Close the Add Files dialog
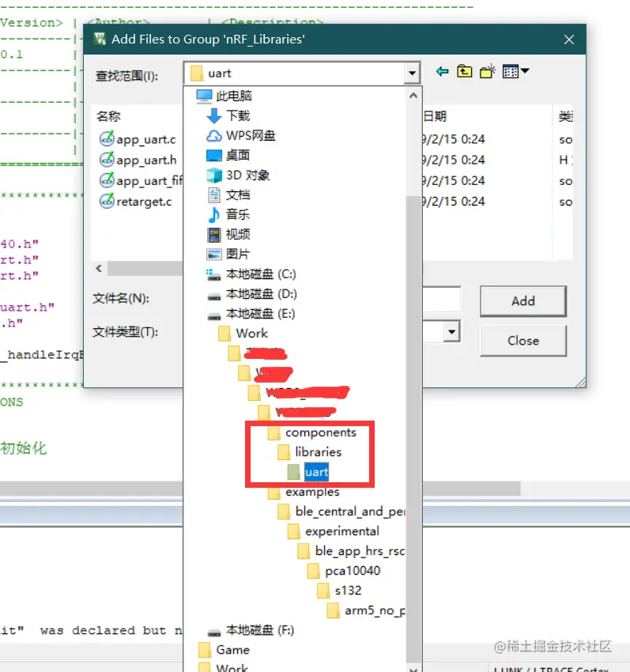 [x=569, y=40]
